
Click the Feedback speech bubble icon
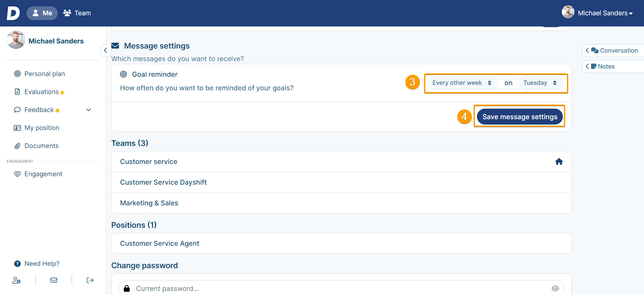click(17, 110)
